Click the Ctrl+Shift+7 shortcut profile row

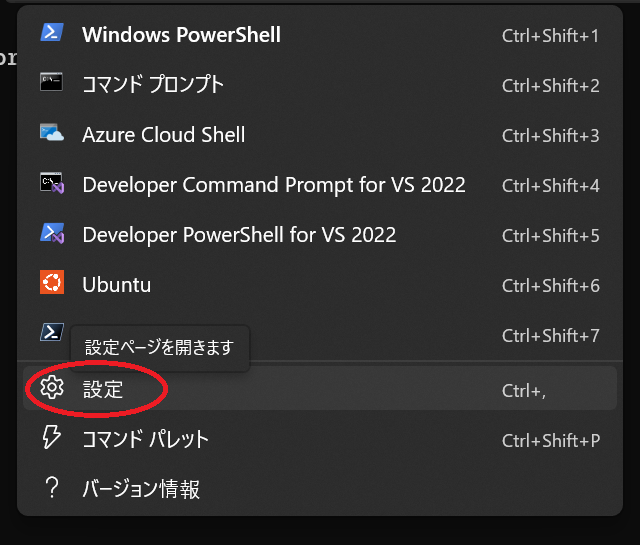[x=320, y=335]
